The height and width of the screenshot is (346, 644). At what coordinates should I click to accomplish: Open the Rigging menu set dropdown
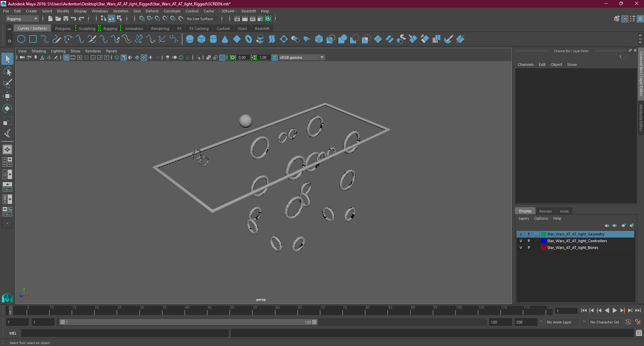(22, 19)
